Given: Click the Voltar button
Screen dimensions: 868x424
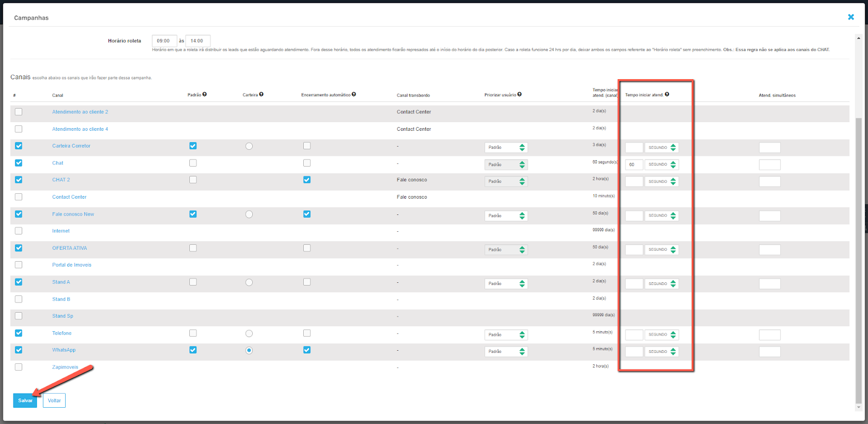Looking at the screenshot, I should (54, 401).
